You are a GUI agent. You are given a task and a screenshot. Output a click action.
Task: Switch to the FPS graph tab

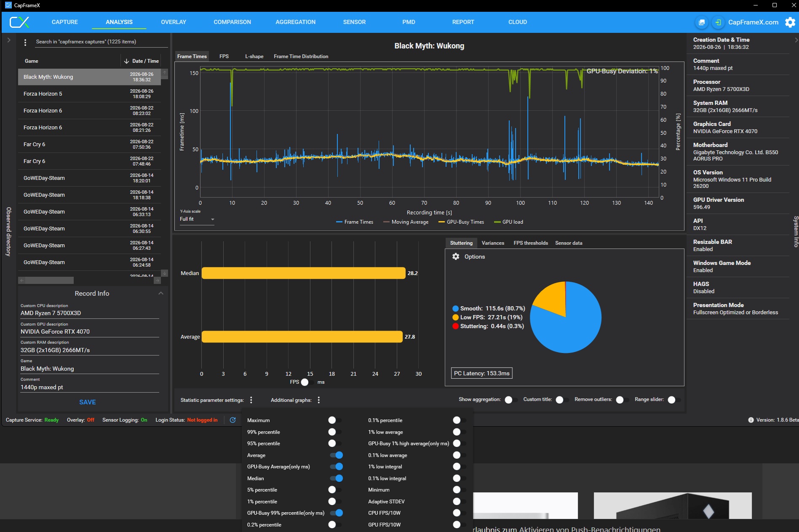[x=224, y=56]
